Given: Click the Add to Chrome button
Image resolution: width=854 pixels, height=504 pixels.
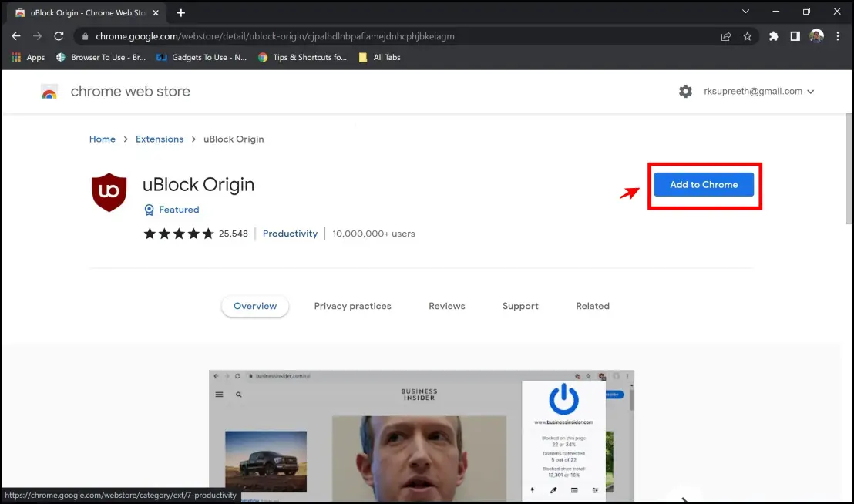Looking at the screenshot, I should click(704, 184).
